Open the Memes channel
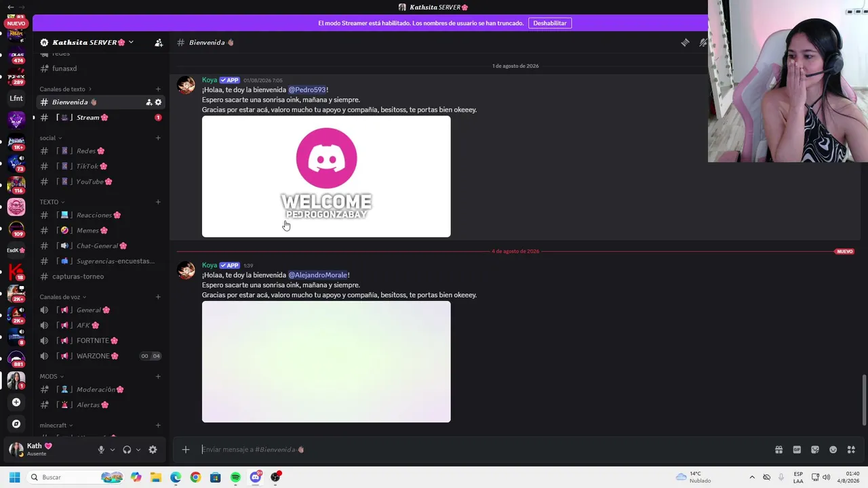 [x=100, y=230]
